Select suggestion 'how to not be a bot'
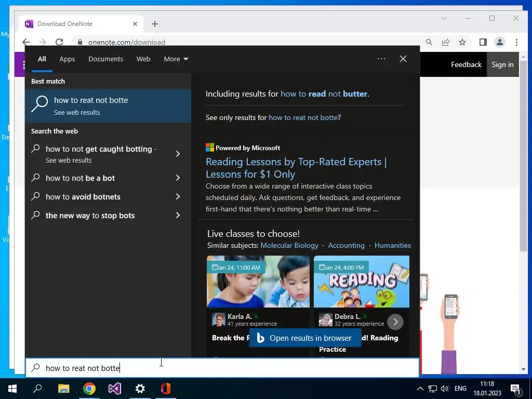The width and height of the screenshot is (532, 399). pyautogui.click(x=80, y=178)
